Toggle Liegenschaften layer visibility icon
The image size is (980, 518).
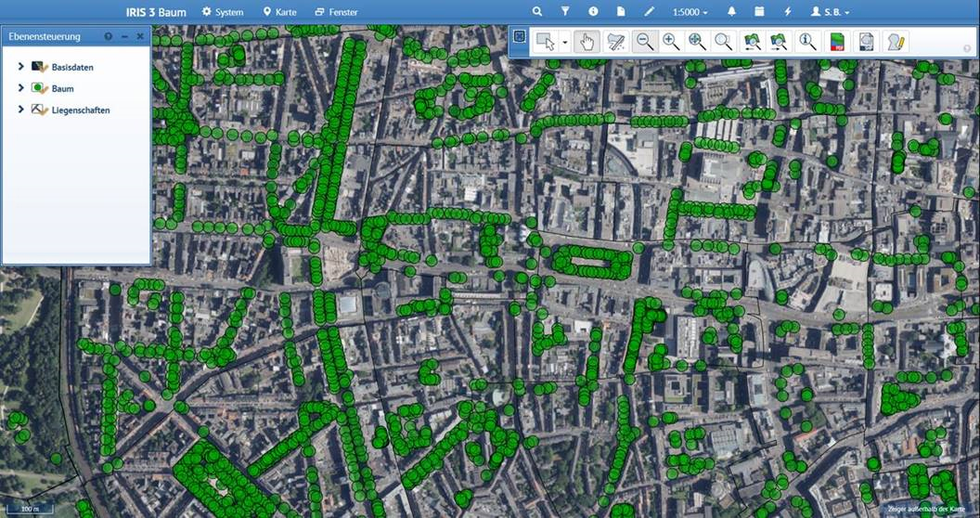pos(40,110)
